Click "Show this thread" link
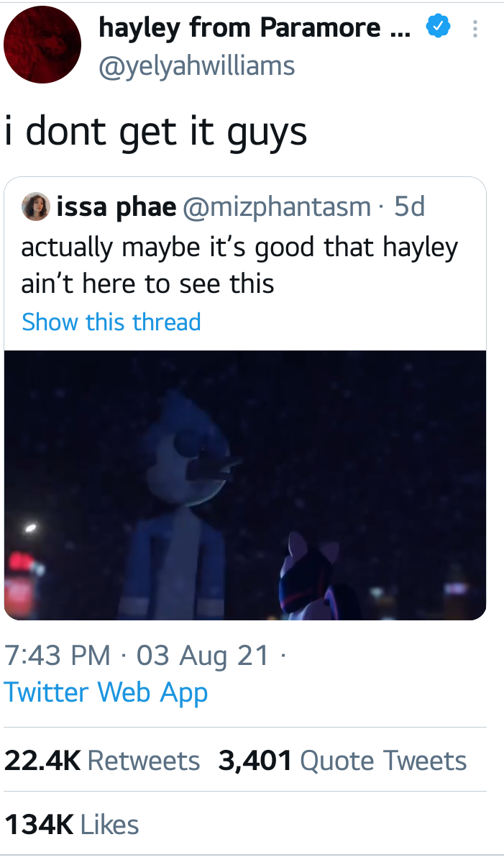 [111, 322]
